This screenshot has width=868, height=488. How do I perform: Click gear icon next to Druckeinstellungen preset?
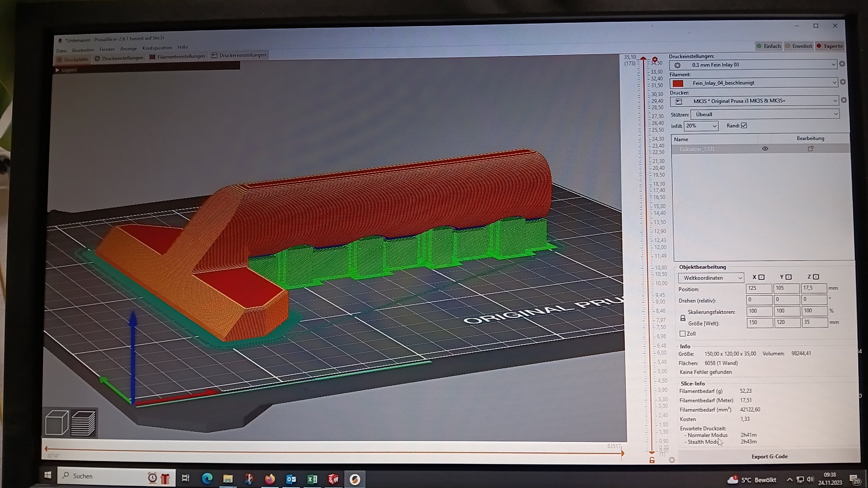pyautogui.click(x=842, y=64)
